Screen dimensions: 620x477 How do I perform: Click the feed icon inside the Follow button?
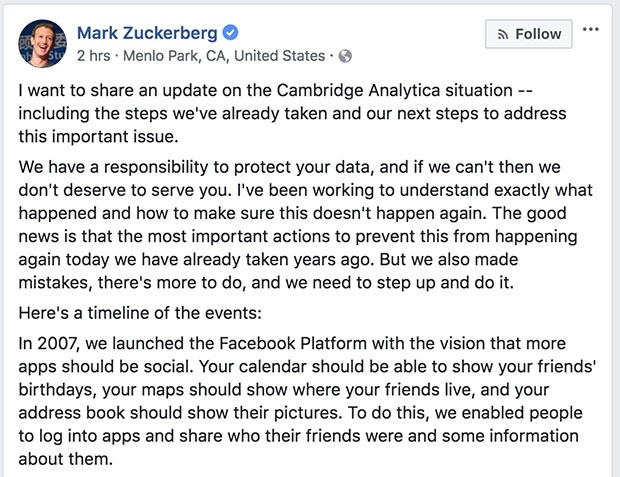point(503,35)
